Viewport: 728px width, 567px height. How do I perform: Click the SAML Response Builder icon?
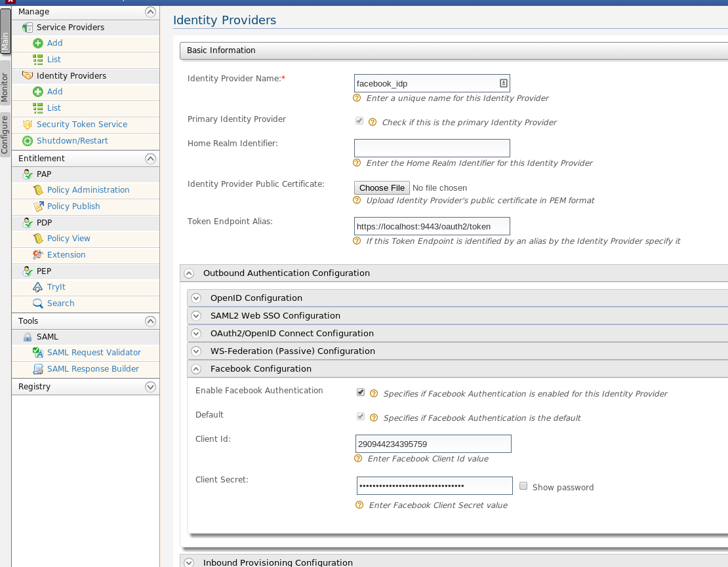38,369
